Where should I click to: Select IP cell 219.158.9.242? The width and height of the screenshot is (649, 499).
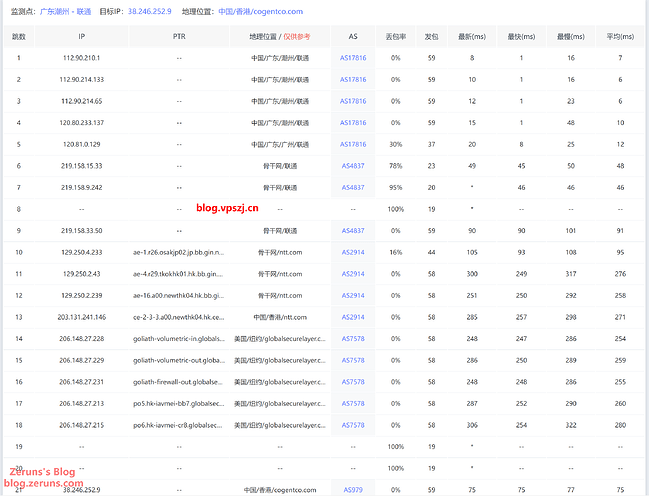coord(82,187)
